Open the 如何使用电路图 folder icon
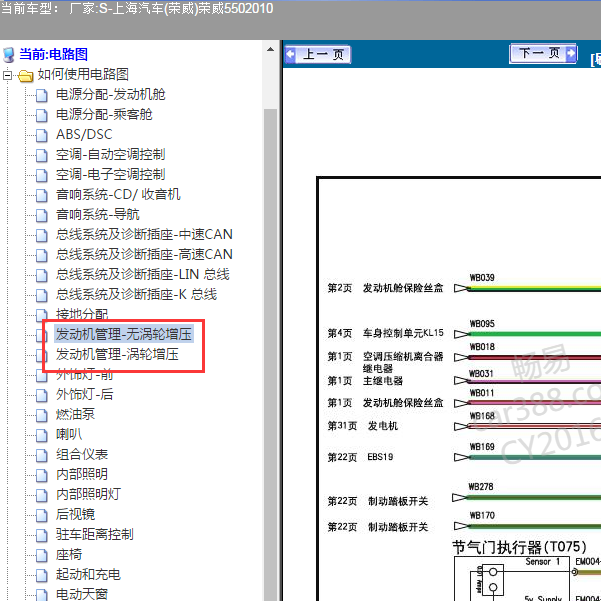Viewport: 601px width, 601px height. coord(25,76)
